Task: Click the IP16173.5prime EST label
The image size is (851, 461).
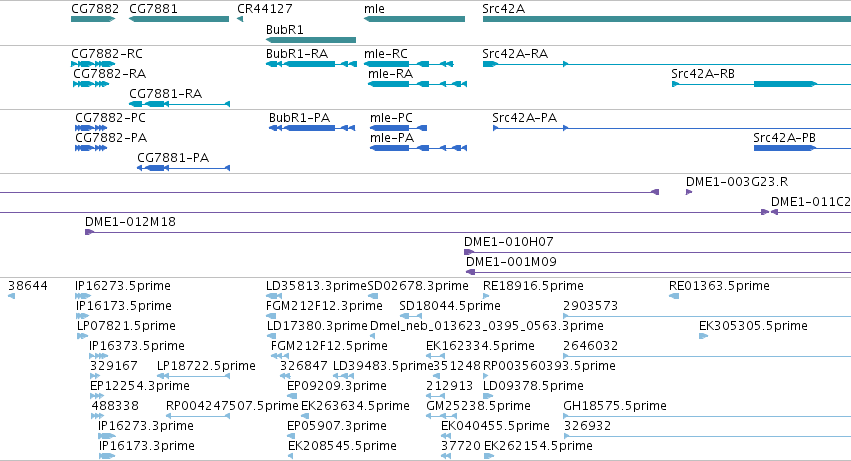Action: 124,306
